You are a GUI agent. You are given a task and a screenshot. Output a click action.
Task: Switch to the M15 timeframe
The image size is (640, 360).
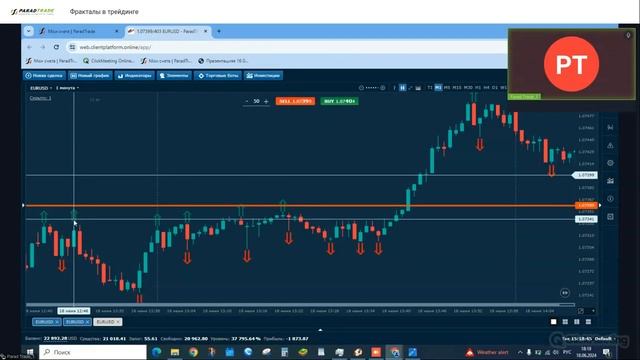457,88
